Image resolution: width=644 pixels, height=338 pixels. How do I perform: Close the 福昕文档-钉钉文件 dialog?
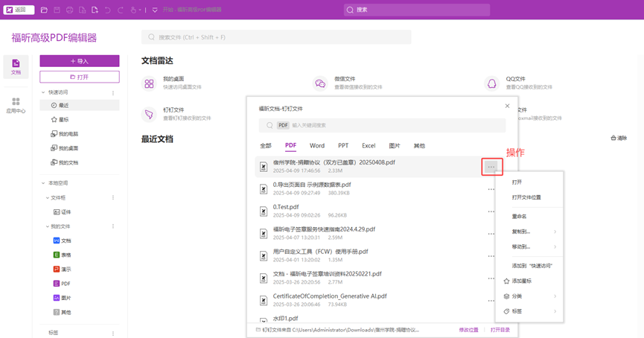(507, 106)
